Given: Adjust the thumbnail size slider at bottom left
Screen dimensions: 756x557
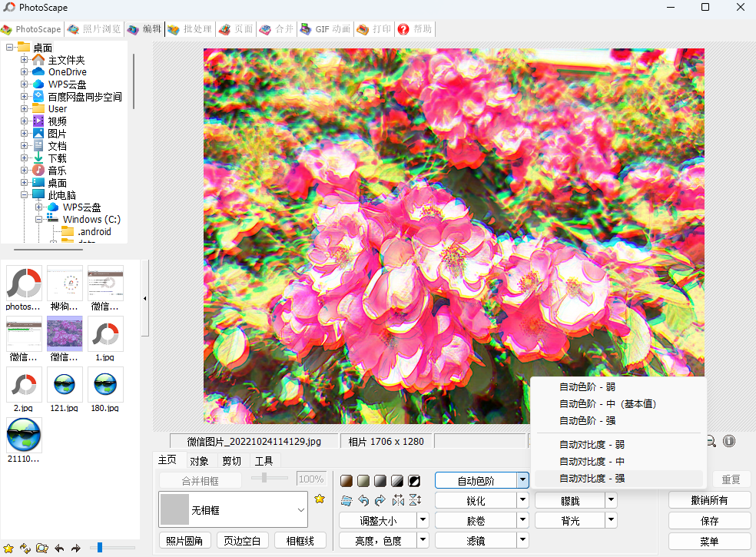Looking at the screenshot, I should pyautogui.click(x=98, y=548).
